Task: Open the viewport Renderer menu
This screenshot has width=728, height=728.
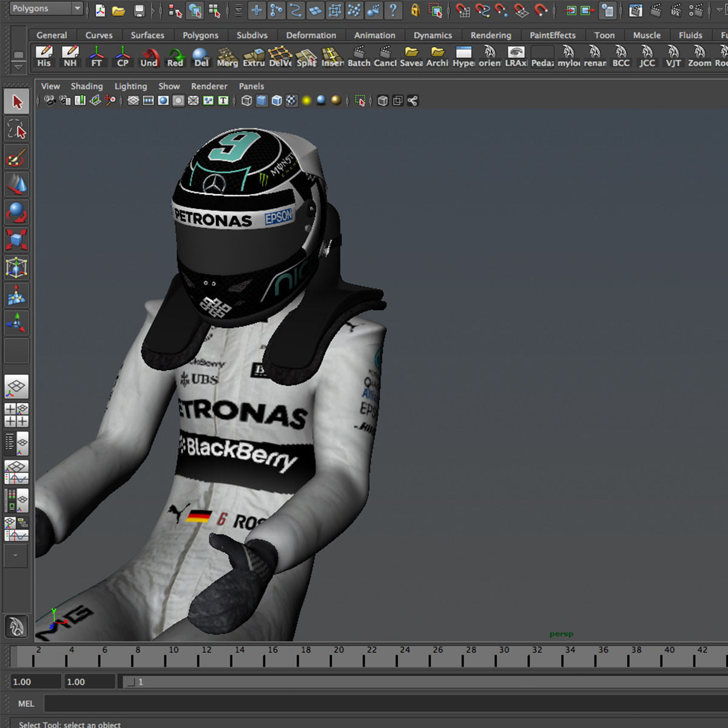Action: point(209,86)
